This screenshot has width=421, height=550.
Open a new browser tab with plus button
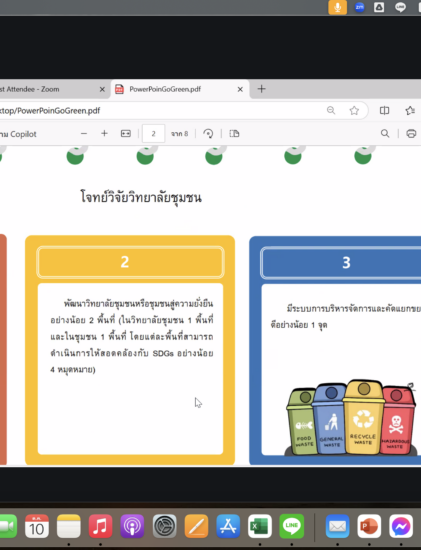pyautogui.click(x=261, y=89)
